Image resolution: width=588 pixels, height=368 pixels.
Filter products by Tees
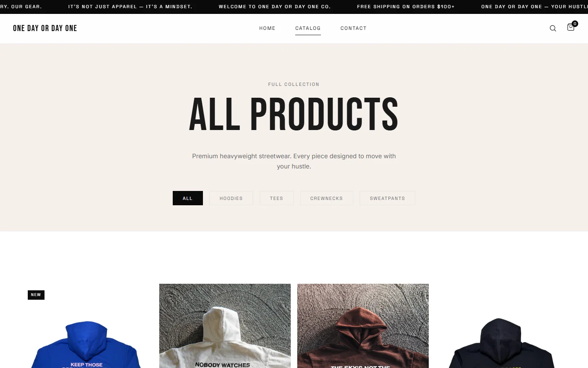[276, 198]
